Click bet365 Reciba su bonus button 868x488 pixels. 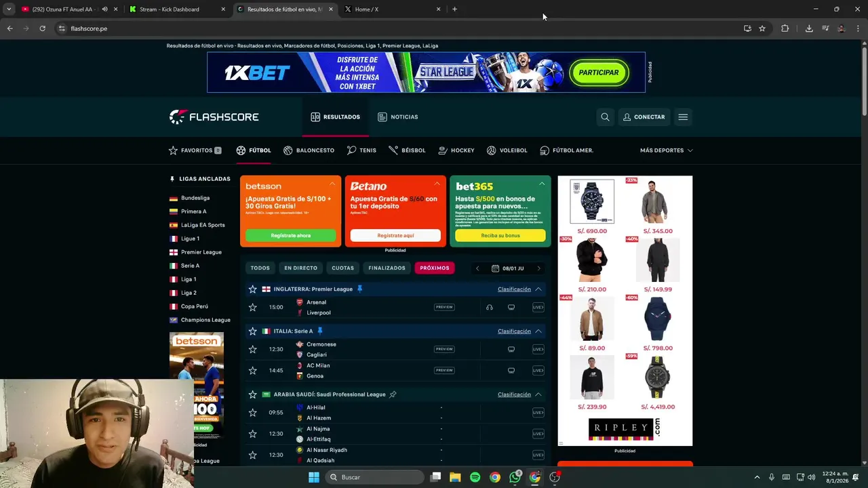pos(500,235)
